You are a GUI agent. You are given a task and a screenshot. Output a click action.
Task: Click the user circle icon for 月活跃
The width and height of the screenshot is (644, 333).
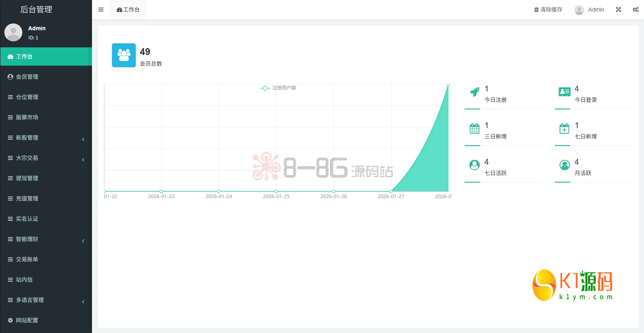(x=564, y=165)
